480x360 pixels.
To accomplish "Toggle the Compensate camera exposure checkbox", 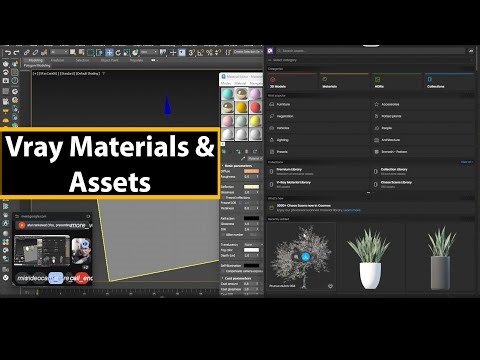I will pos(223,271).
